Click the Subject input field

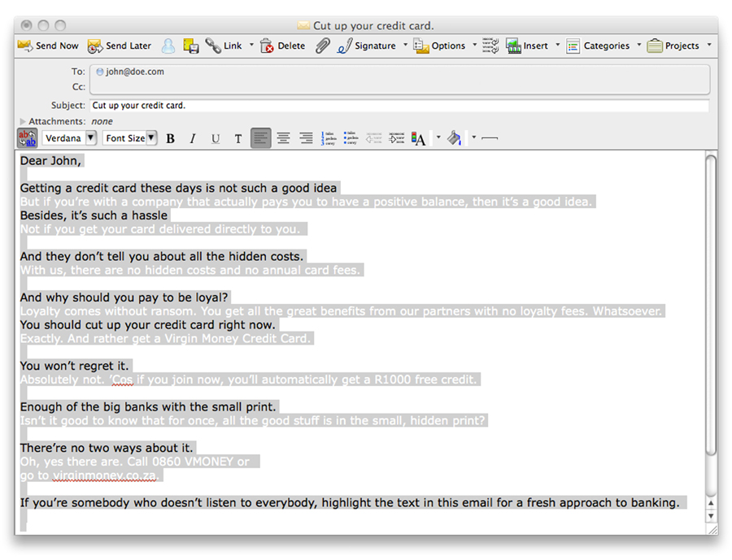(399, 106)
